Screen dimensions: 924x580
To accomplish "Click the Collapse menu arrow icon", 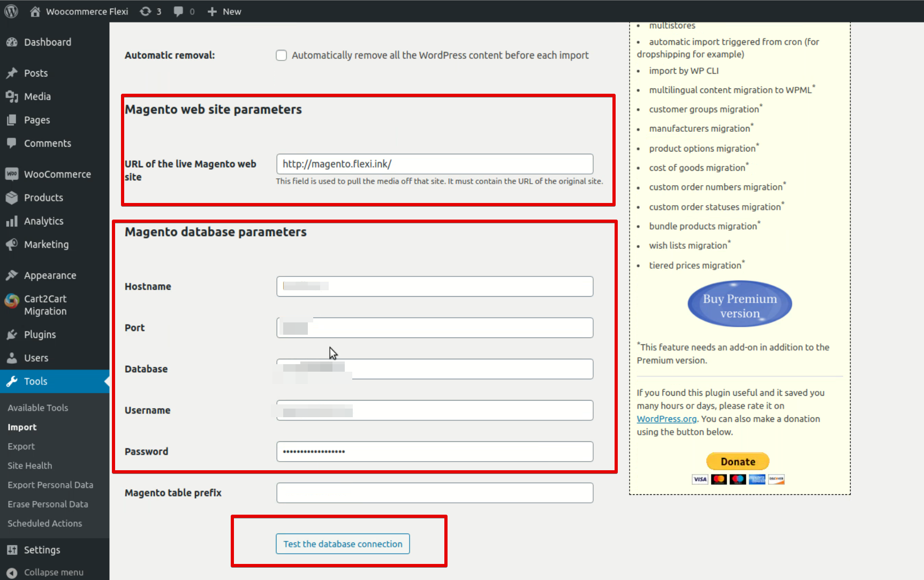I will tap(12, 573).
